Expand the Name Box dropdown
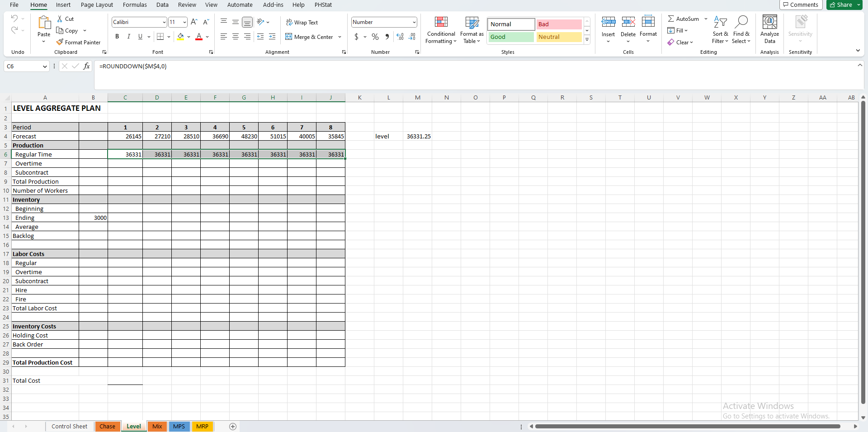The image size is (868, 432). 45,66
